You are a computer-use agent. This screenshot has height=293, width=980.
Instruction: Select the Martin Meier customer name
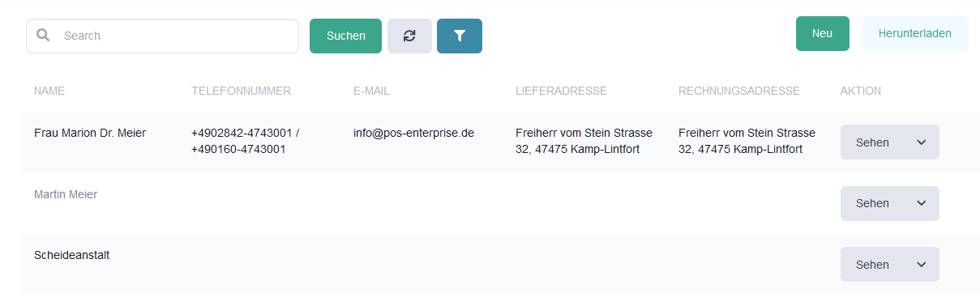pyautogui.click(x=66, y=194)
